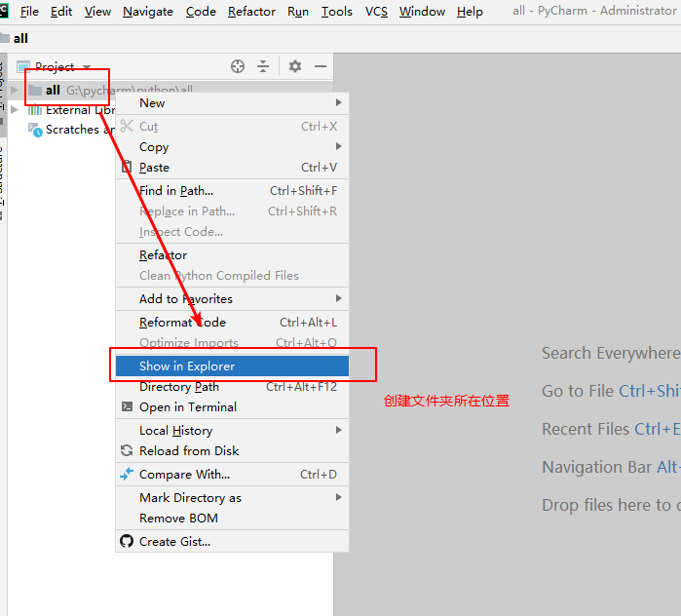Open the Project view dropdown arrow
This screenshot has height=616, width=681.
[87, 67]
